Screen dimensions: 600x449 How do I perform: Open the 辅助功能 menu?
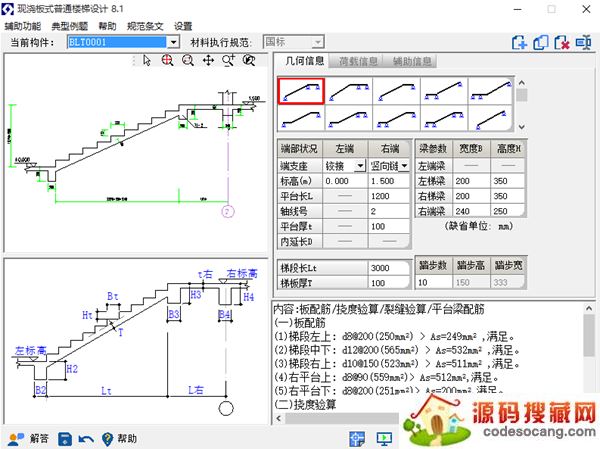pyautogui.click(x=23, y=26)
